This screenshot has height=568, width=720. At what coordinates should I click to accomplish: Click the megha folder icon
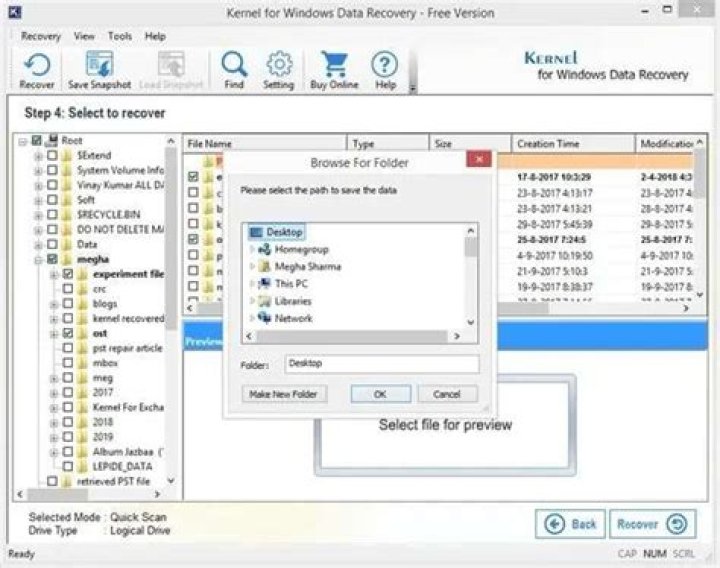[x=67, y=259]
